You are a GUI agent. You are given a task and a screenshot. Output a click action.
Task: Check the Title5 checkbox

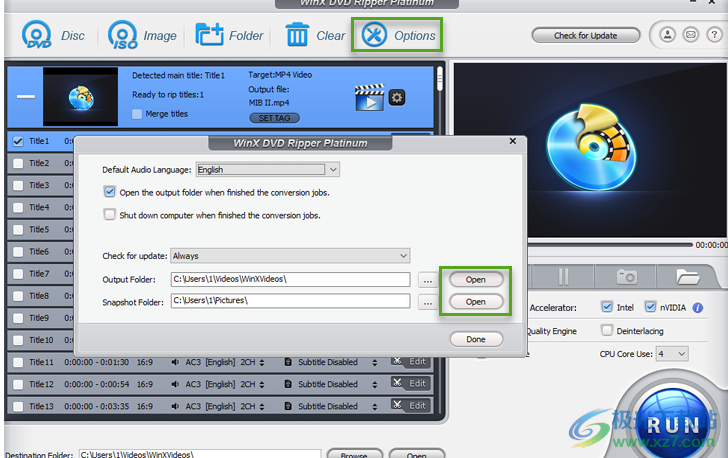point(18,229)
